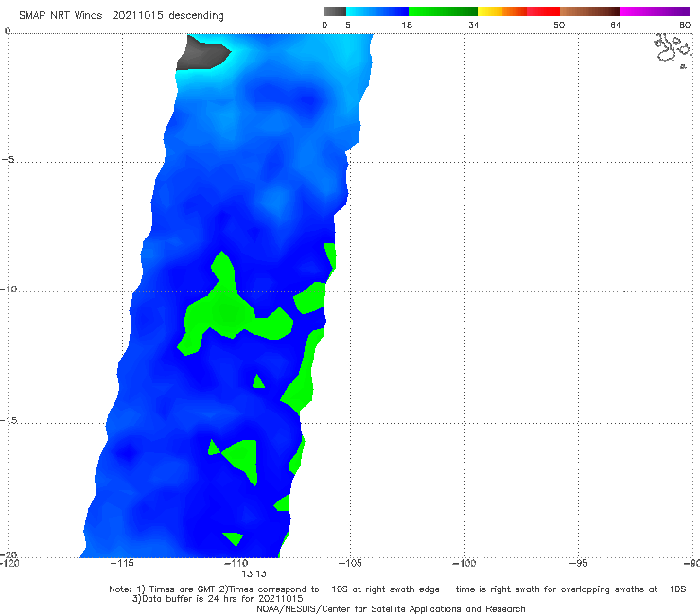The width and height of the screenshot is (700, 615).
Task: Click the color bar label '5'
Action: click(348, 25)
